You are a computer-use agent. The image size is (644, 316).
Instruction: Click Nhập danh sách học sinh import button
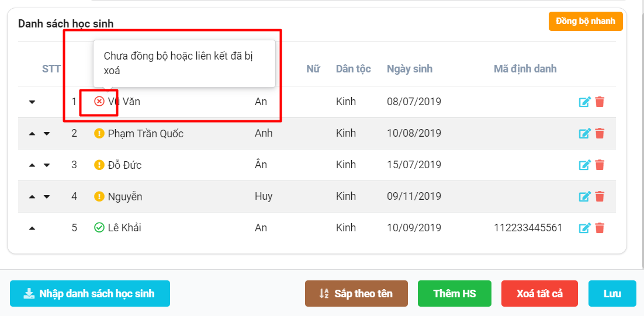90,294
